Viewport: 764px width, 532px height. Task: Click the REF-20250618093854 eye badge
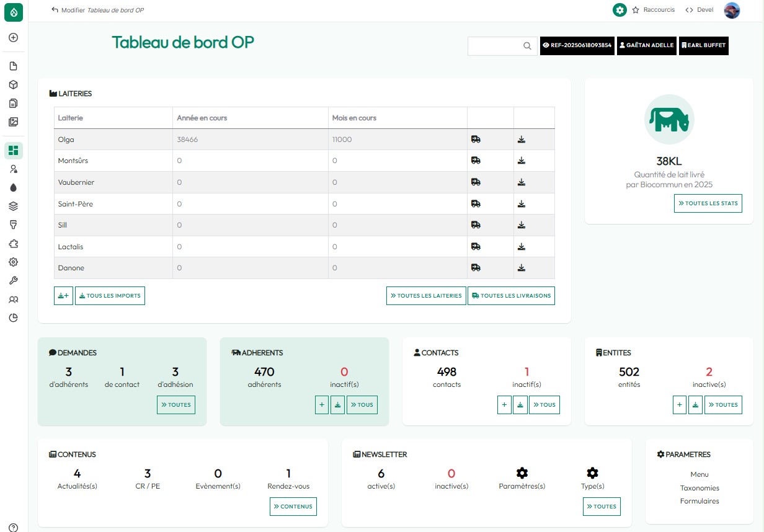(577, 46)
